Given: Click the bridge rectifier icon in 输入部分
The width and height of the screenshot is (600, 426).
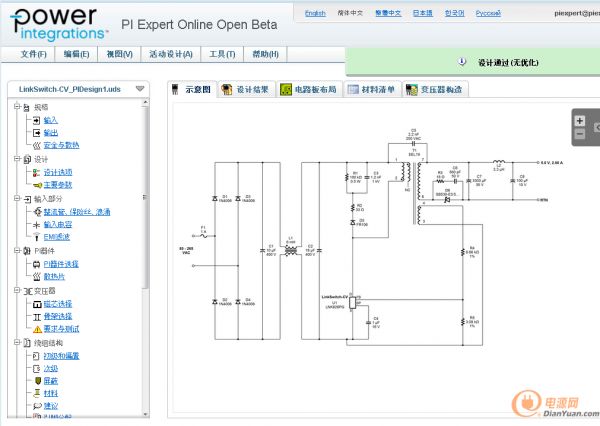Looking at the screenshot, I should click(38, 212).
